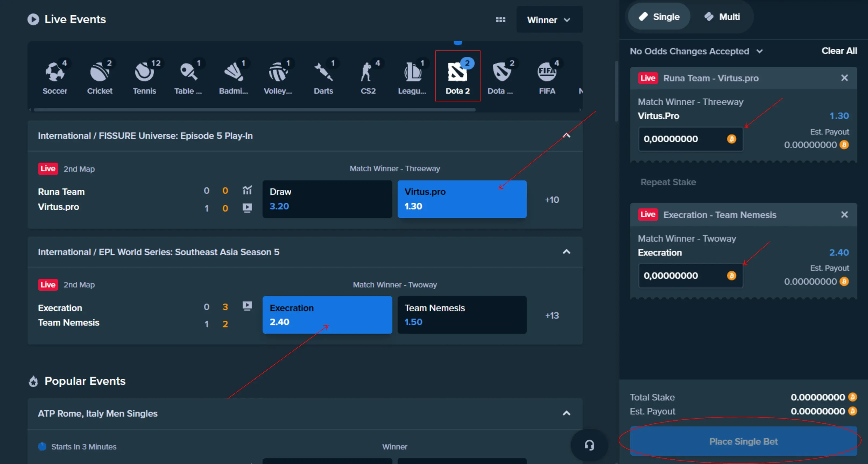Open Runa Team match name
The image size is (868, 464).
coord(61,192)
